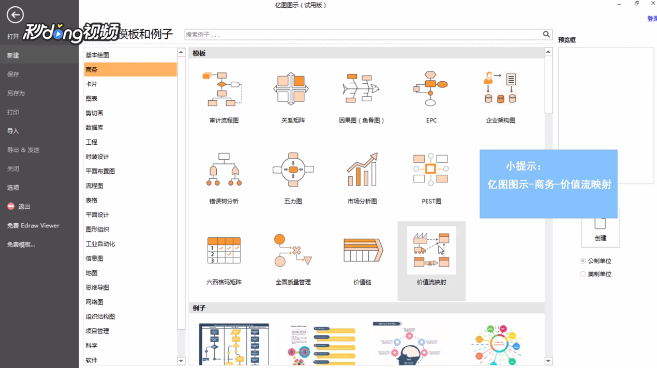Screen dimensions: 657x368
Task: Click template pane scroll-up arrow
Action: pyautogui.click(x=548, y=52)
